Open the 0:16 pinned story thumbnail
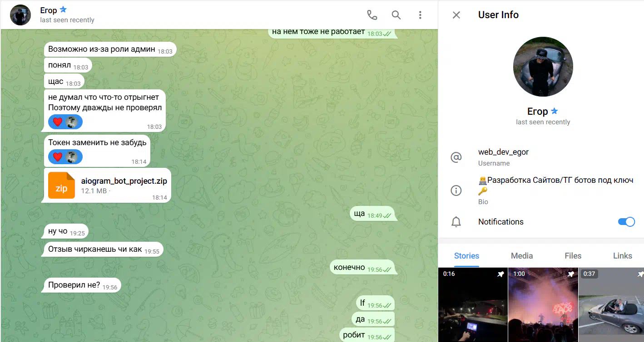The width and height of the screenshot is (644, 342). point(472,305)
